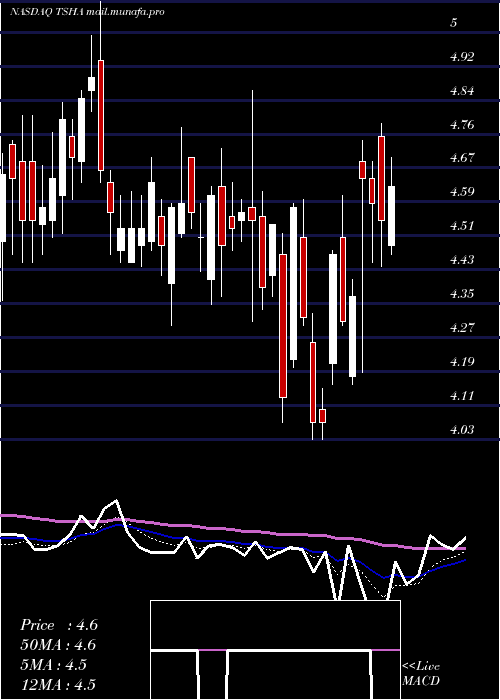Click the 12MA : 4.5 readout

[58, 684]
